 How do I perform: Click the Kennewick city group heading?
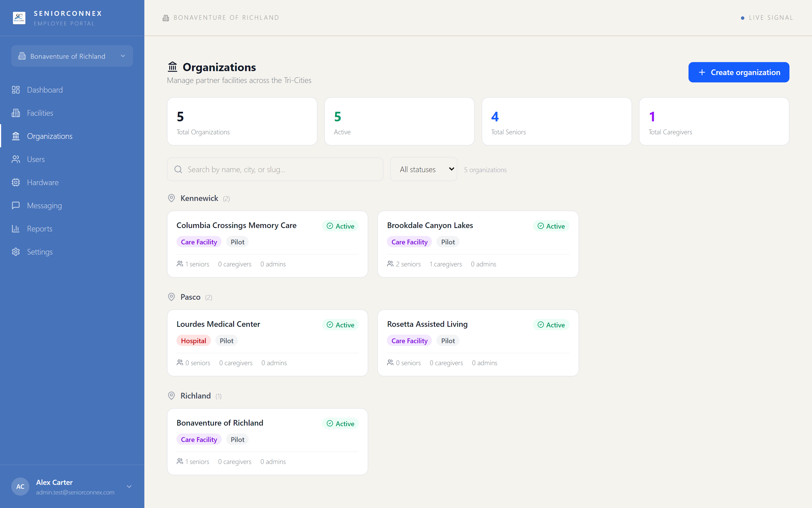pos(199,198)
